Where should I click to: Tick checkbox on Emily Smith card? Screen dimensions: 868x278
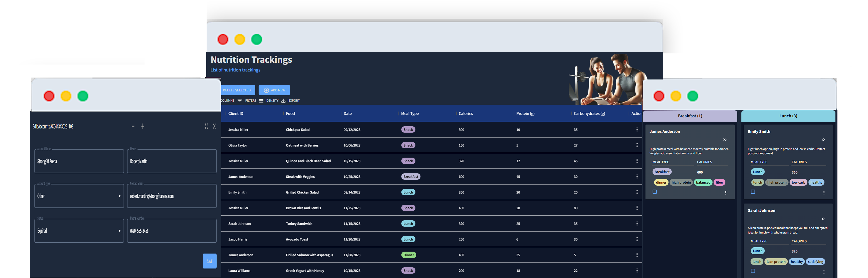pos(753,192)
